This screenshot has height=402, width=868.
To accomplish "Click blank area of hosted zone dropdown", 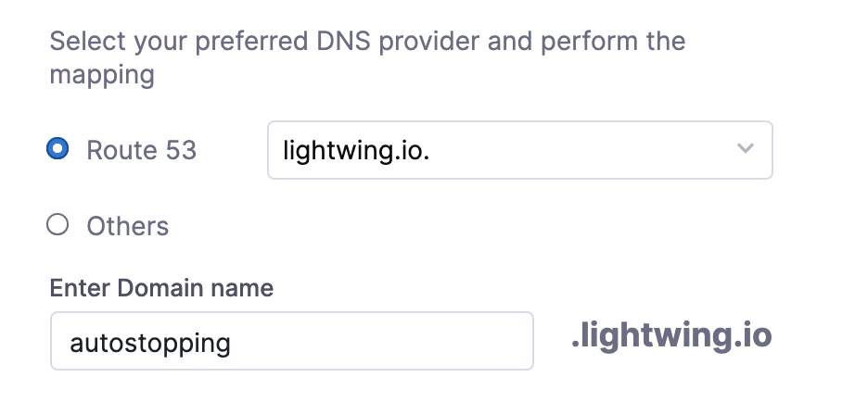I will click(x=581, y=150).
